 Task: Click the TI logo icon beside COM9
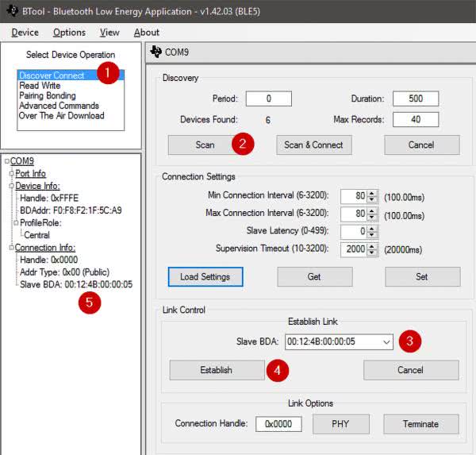pos(155,52)
